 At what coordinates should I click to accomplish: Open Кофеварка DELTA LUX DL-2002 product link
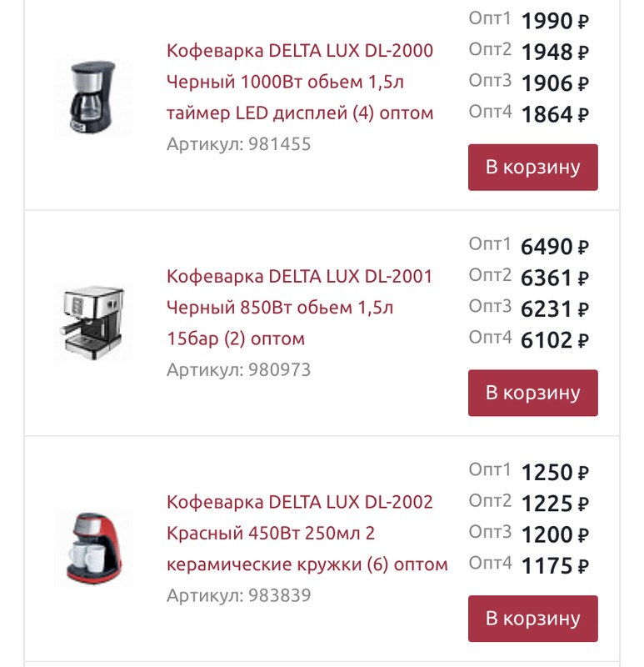click(x=307, y=533)
